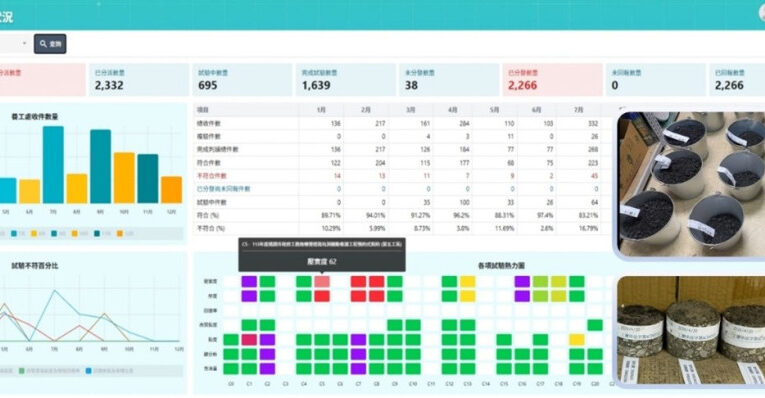Click the table cell showing 89.71%
Image resolution: width=765 pixels, height=398 pixels.
pos(331,215)
